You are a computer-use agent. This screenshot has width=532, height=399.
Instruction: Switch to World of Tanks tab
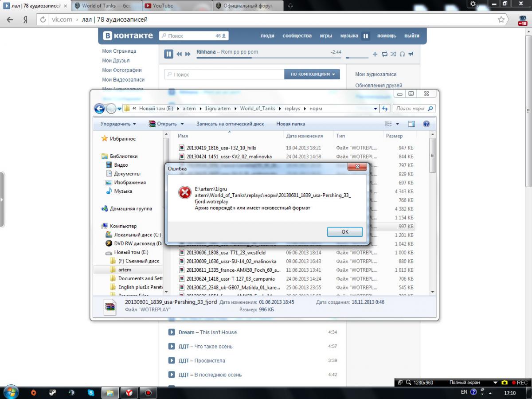(106, 6)
